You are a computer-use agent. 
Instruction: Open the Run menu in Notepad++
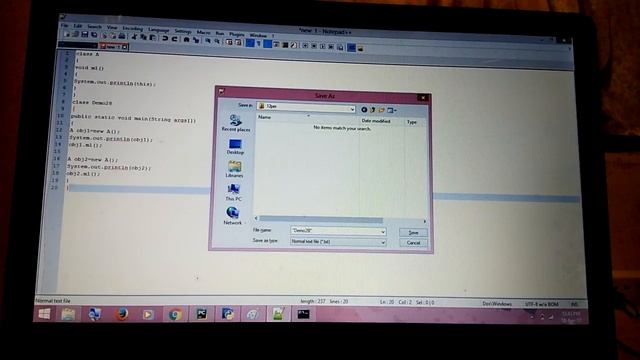coord(220,33)
